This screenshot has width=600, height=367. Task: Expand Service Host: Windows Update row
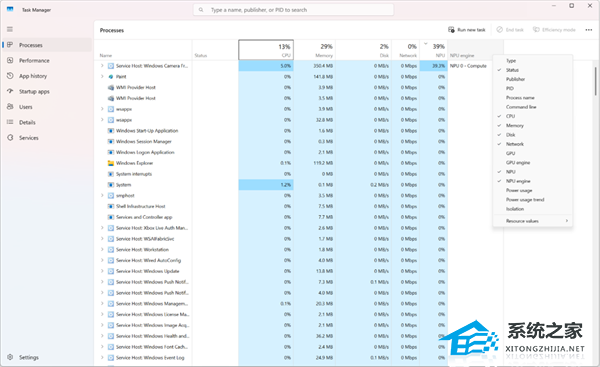pos(102,271)
